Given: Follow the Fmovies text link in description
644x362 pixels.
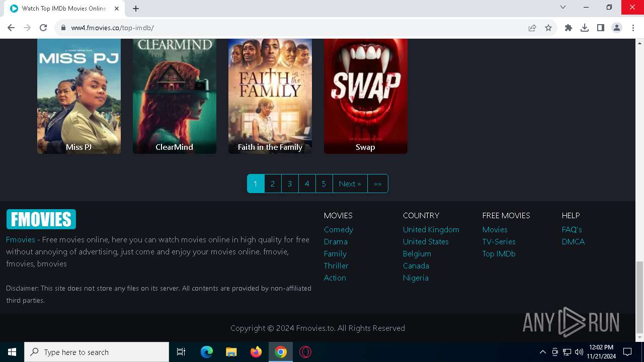Looking at the screenshot, I should 21,239.
